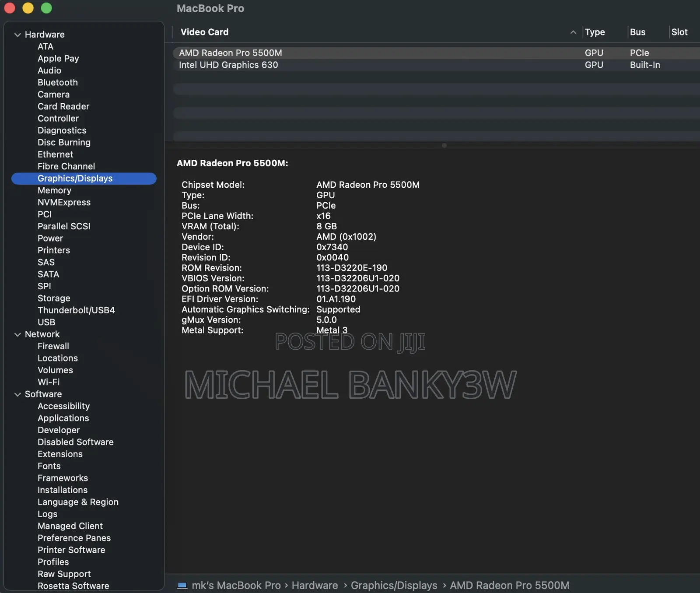
Task: Open NVMExpress hardware section
Action: [64, 202]
